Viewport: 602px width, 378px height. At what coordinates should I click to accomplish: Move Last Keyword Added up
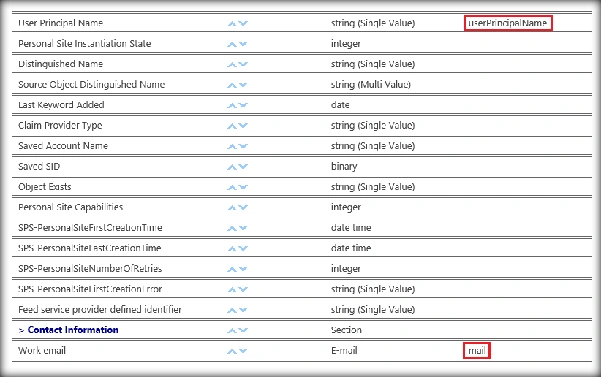tap(232, 106)
